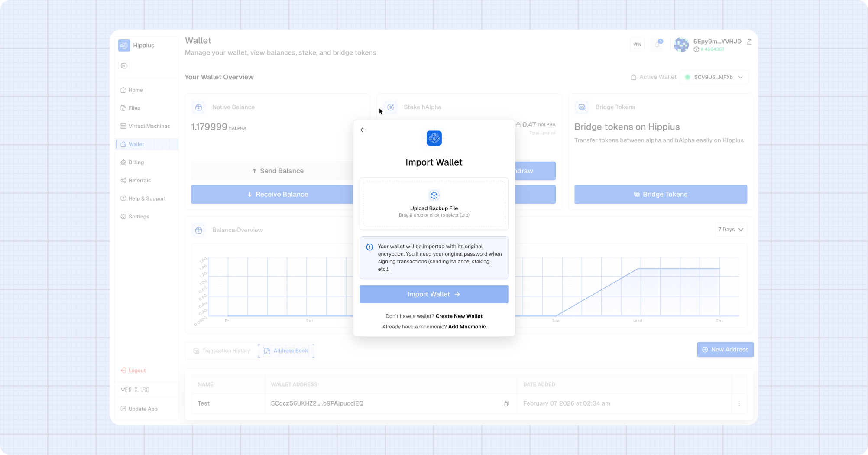Click the Create New Wallet link
Screen dimensions: 868x455
[459, 316]
